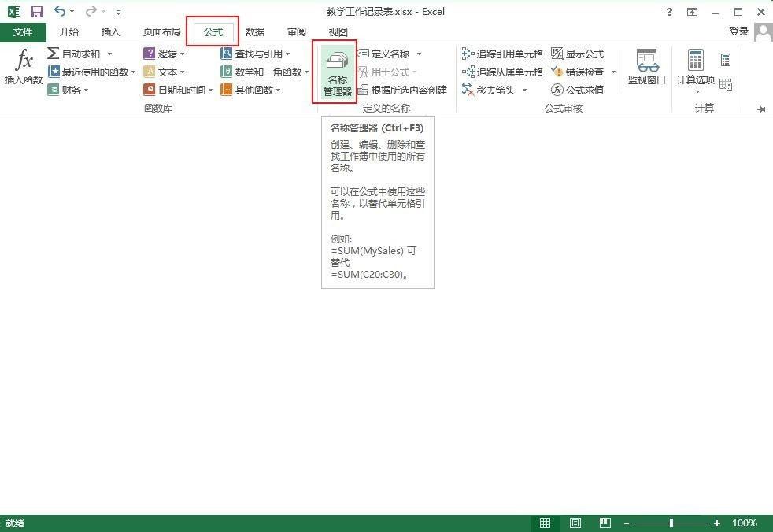Open the 计算选项 dropdown
Viewport: 773px width, 532px height.
695,71
